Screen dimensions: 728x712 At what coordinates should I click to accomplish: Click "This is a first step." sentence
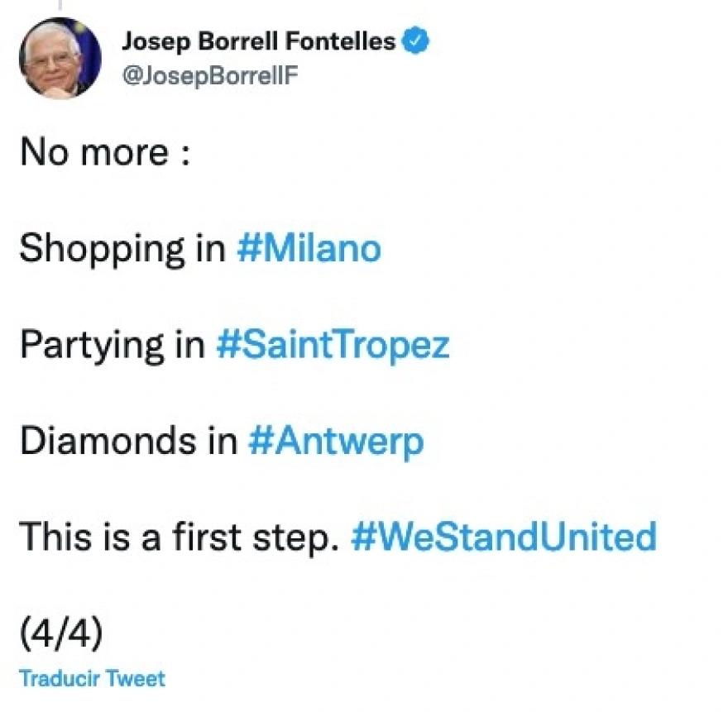tap(180, 537)
